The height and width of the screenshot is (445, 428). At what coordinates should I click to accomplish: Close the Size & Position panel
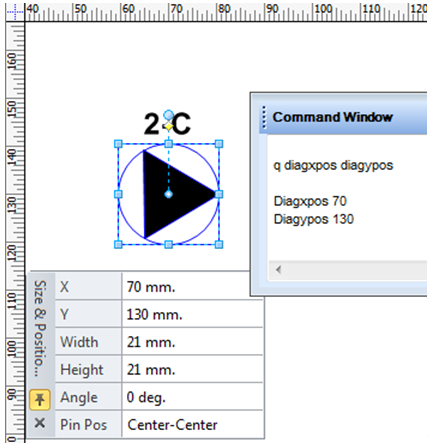40,423
